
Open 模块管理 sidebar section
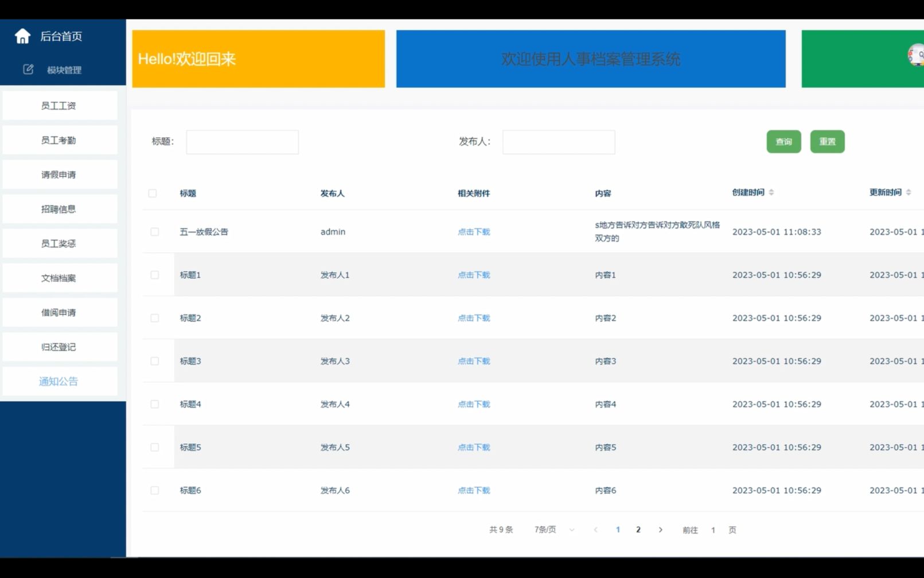point(64,70)
